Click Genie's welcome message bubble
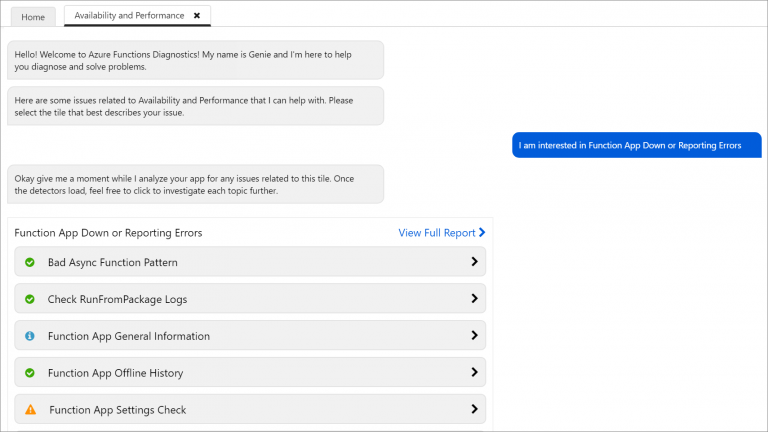Viewport: 768px width, 432px height. point(195,60)
